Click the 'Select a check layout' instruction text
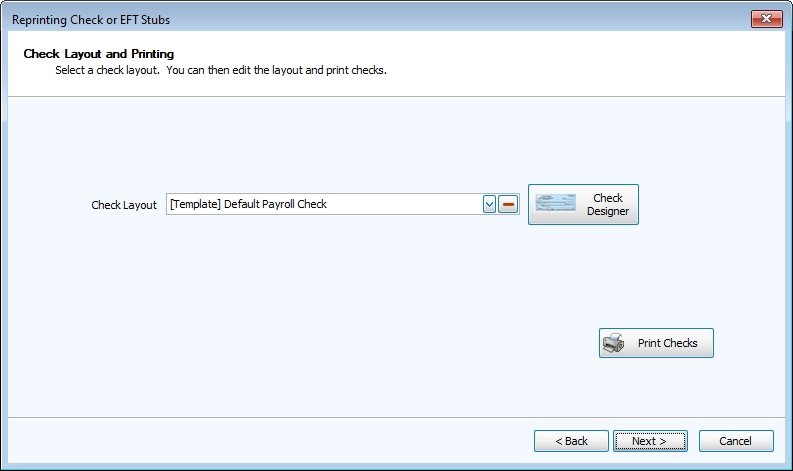 tap(220, 71)
